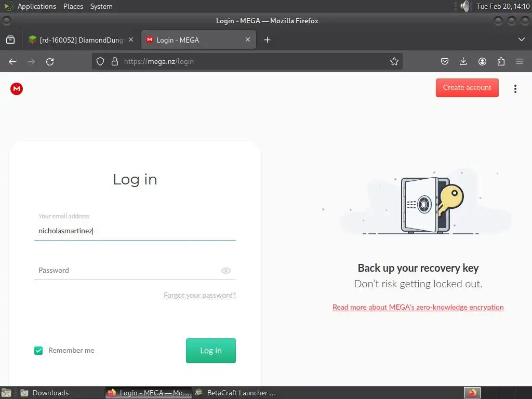532x399 pixels.
Task: Reload the current page
Action: point(50,61)
